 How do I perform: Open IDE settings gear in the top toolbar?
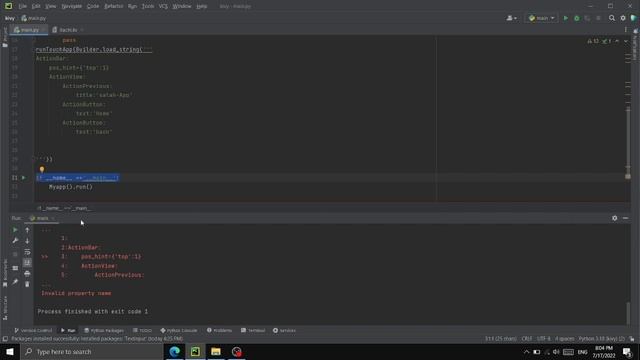coord(622,18)
